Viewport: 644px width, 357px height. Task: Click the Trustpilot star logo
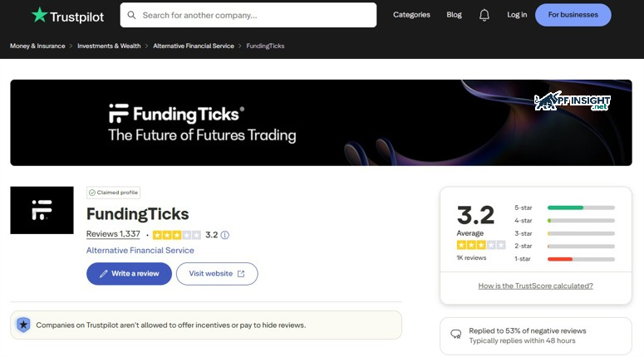pos(39,15)
